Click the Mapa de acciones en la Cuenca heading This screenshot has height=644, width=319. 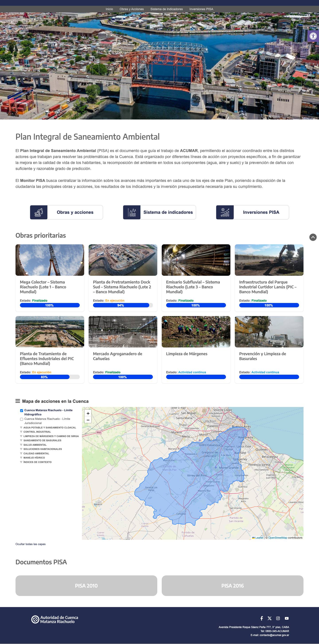[55, 401]
